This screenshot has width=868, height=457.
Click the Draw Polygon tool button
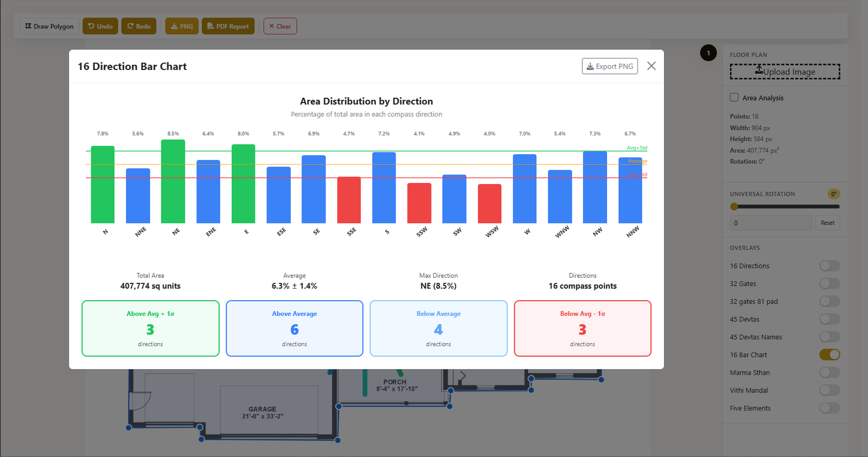click(49, 26)
